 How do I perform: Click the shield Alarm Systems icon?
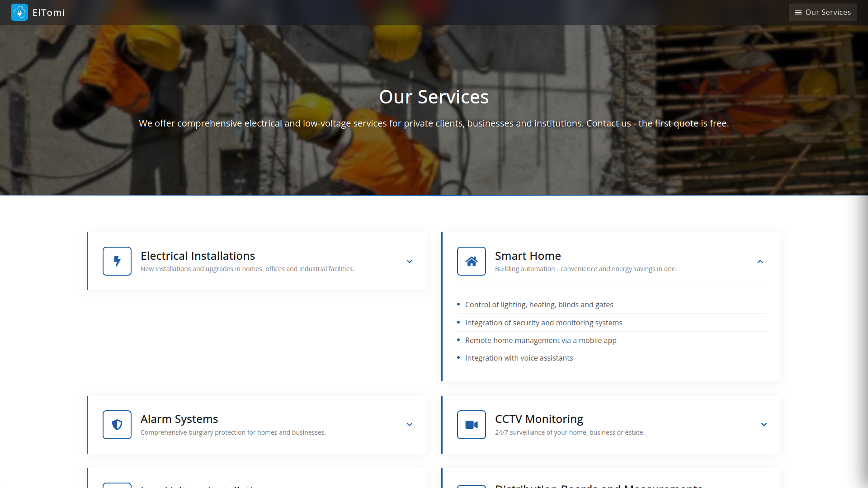pyautogui.click(x=117, y=425)
